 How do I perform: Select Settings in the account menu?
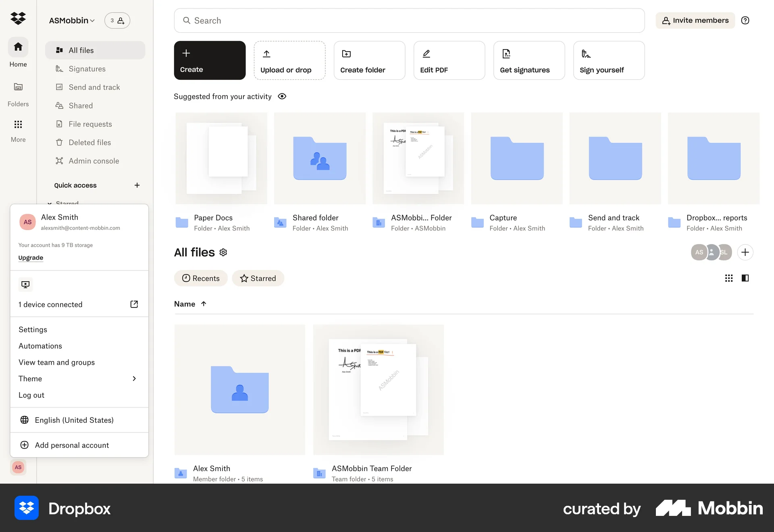tap(33, 329)
